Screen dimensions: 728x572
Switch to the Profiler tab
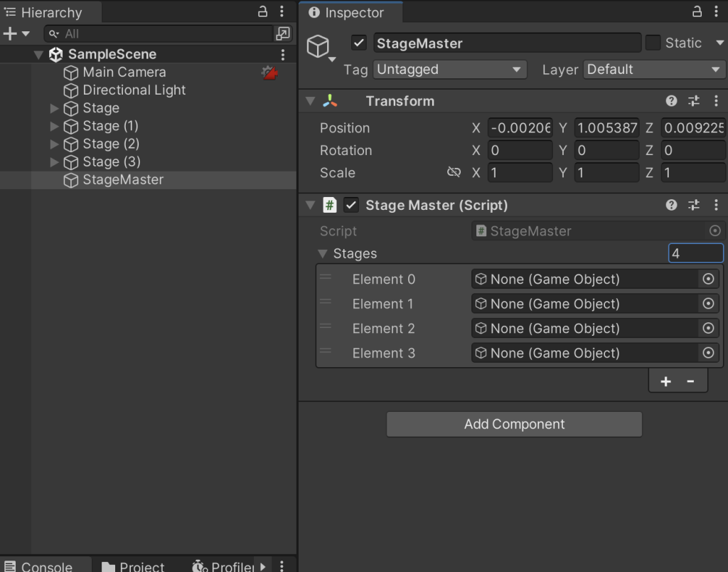[x=223, y=565]
